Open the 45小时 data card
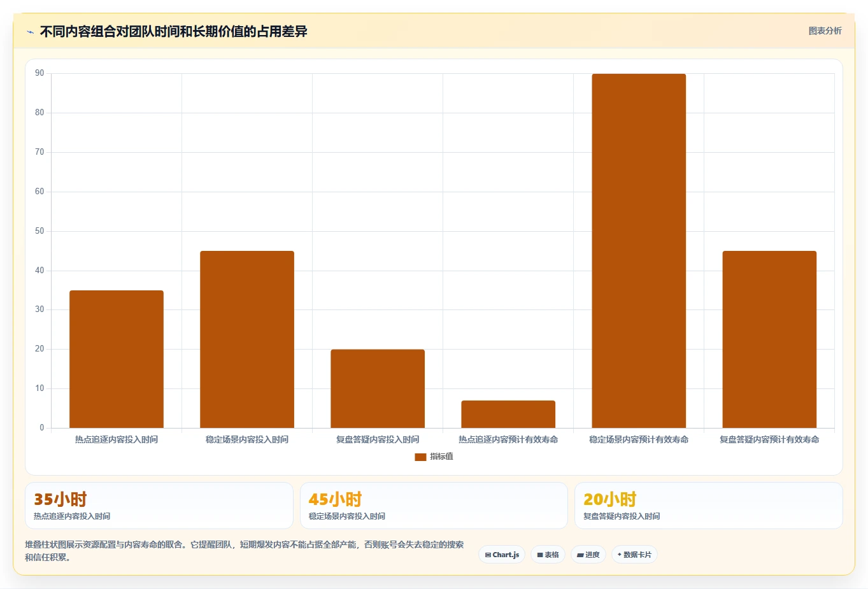Screen dimensions: 868x589 434,506
